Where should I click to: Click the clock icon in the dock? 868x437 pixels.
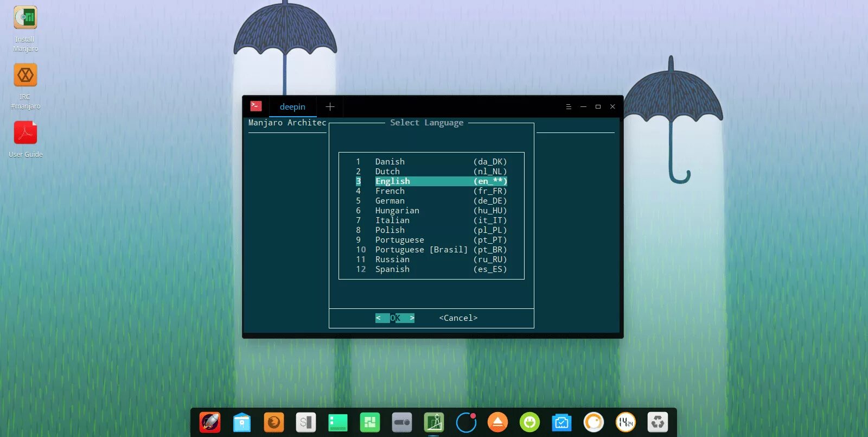626,422
